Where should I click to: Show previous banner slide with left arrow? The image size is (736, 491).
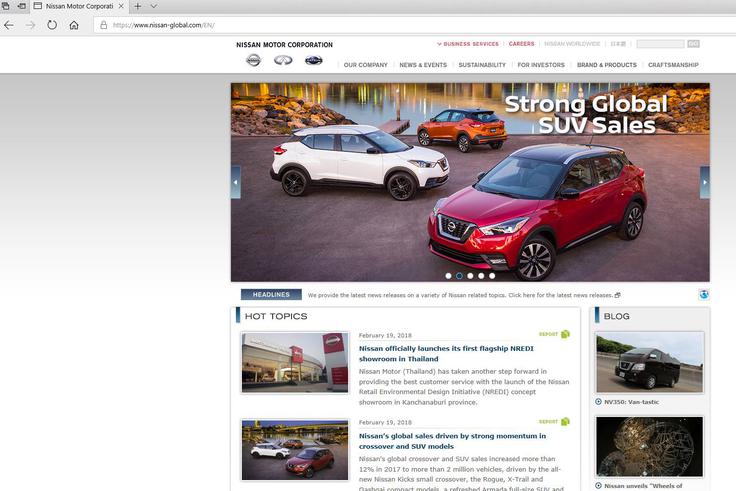(x=236, y=182)
